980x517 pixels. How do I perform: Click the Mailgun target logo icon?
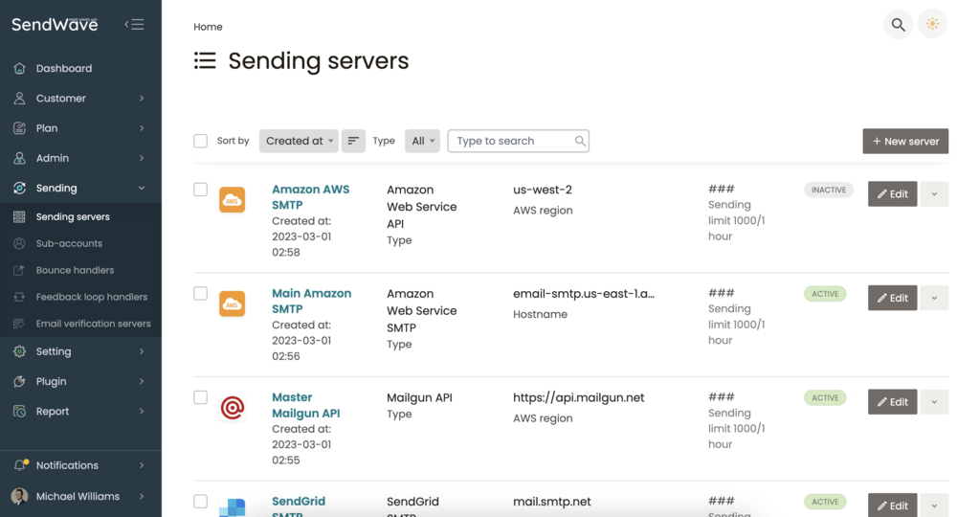pos(232,408)
